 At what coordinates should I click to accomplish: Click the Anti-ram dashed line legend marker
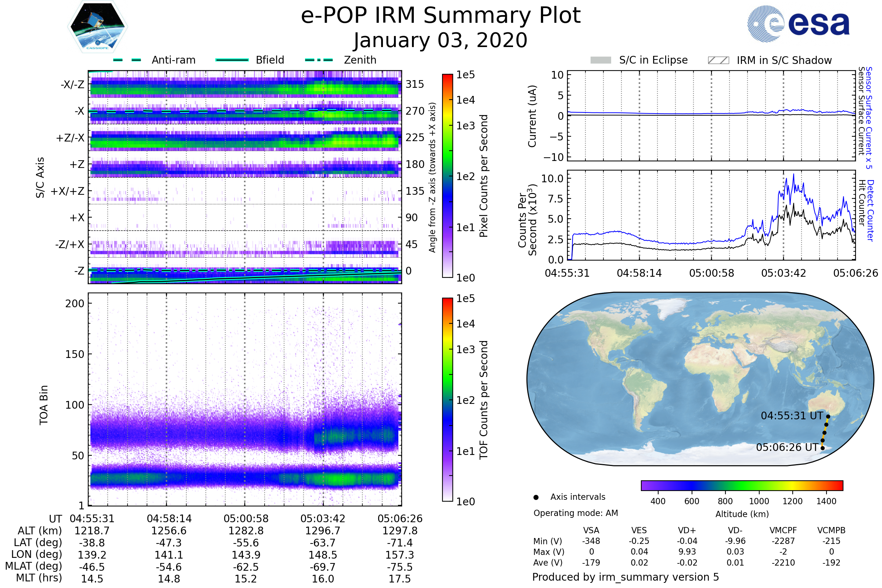(x=127, y=60)
